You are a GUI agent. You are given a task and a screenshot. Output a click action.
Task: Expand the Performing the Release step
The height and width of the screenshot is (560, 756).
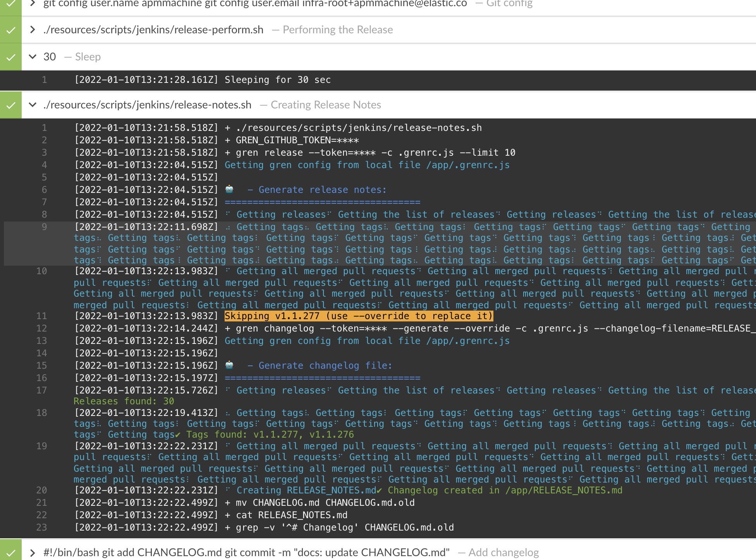tap(32, 29)
